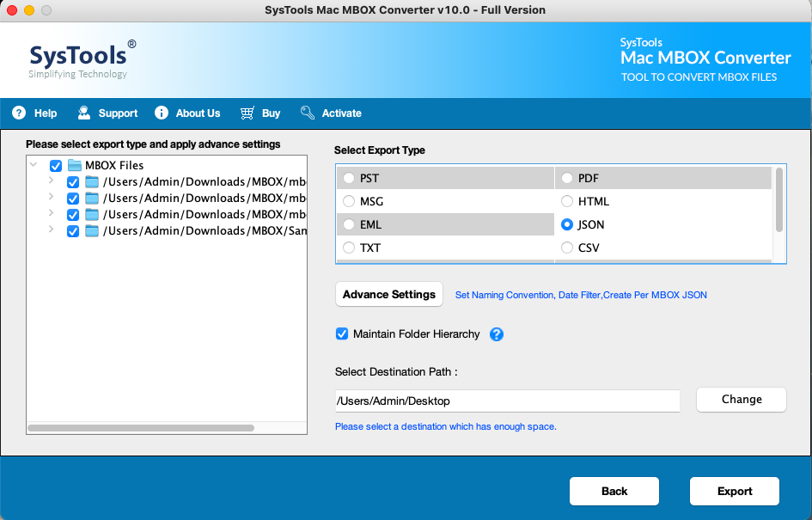Select the EML export type
The width and height of the screenshot is (812, 520).
click(x=349, y=225)
